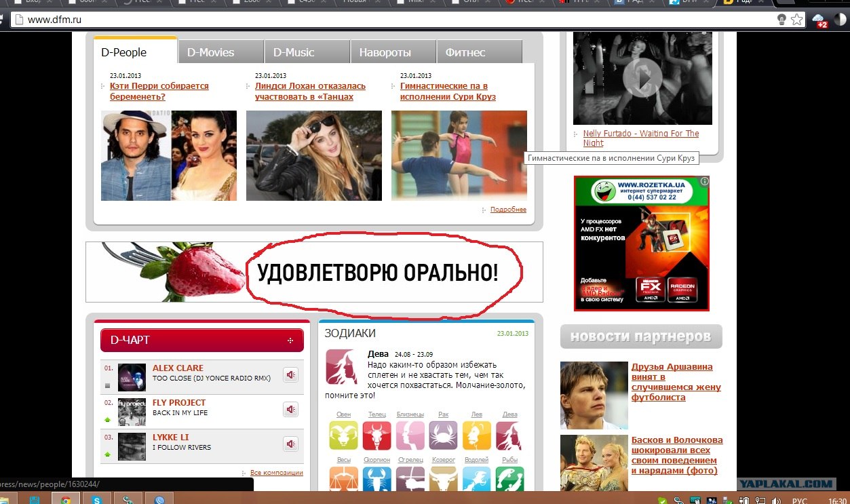Open the Весы (Libra) scales icon
Screen dimensions: 850x504
343,479
